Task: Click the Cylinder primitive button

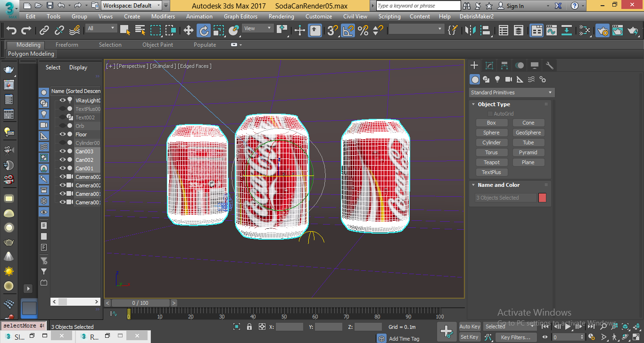Action: 491,142
